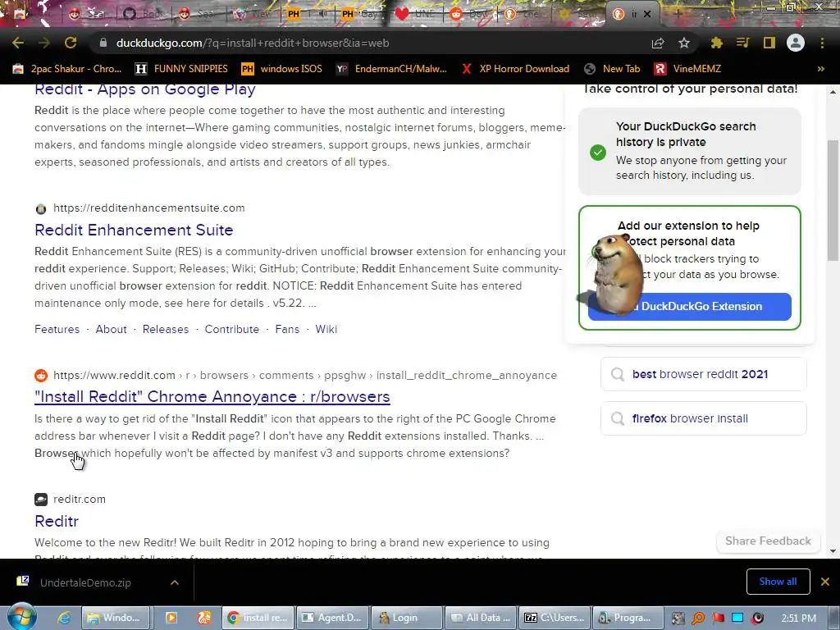Bookmark this page with the star
The height and width of the screenshot is (630, 840).
pyautogui.click(x=684, y=43)
